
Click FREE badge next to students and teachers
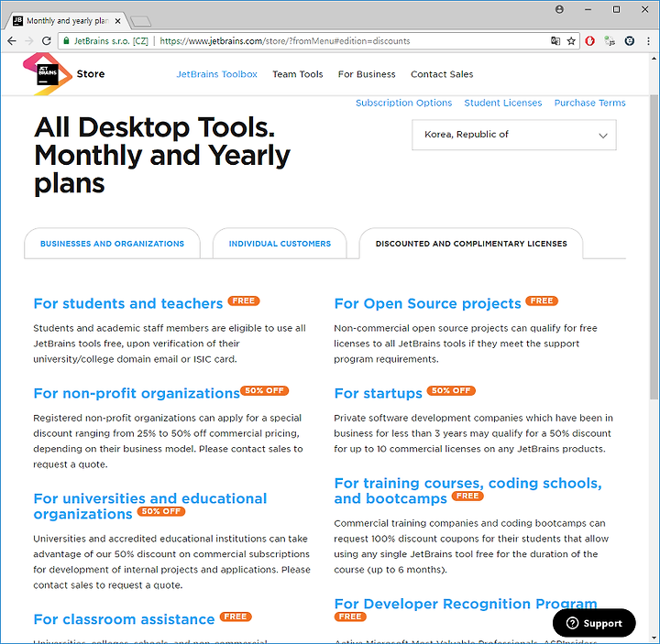coord(244,300)
